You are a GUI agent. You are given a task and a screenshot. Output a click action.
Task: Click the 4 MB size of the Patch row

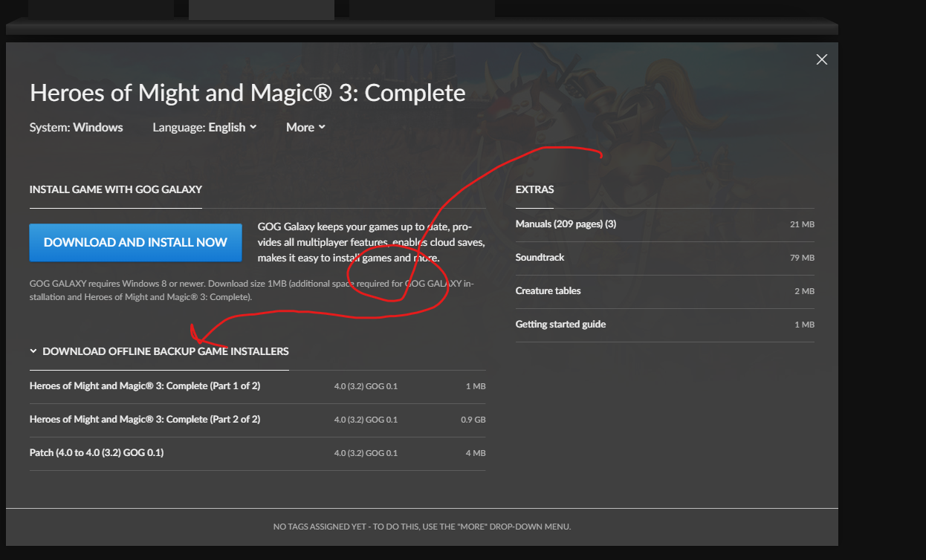476,453
